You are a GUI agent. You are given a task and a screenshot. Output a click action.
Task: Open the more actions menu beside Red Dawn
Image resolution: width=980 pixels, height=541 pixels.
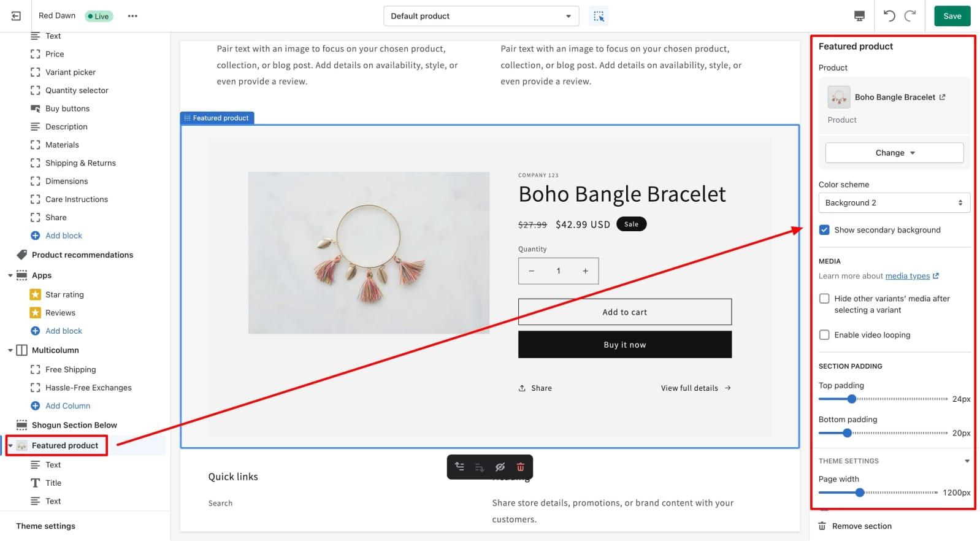[132, 15]
